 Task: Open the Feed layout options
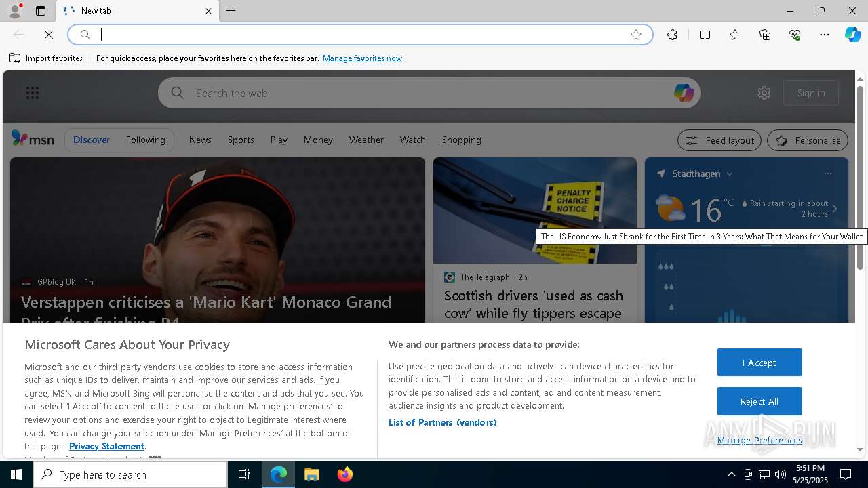tap(719, 140)
